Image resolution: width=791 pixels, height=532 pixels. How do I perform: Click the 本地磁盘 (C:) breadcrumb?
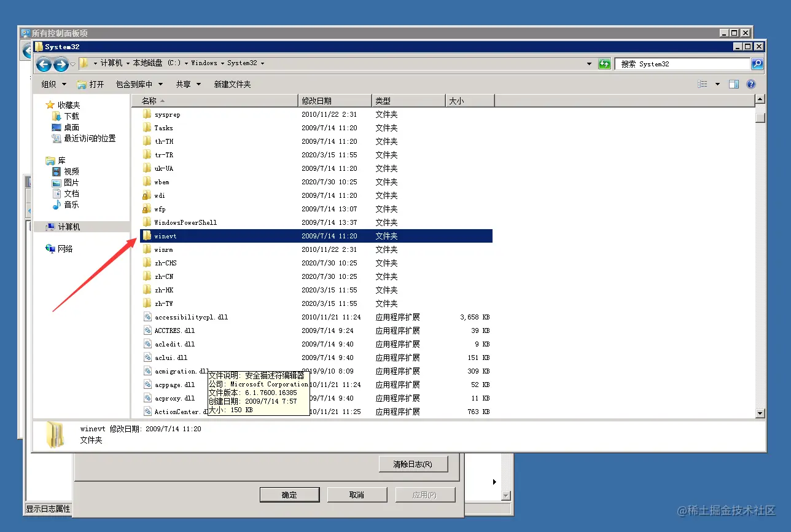[x=157, y=63]
